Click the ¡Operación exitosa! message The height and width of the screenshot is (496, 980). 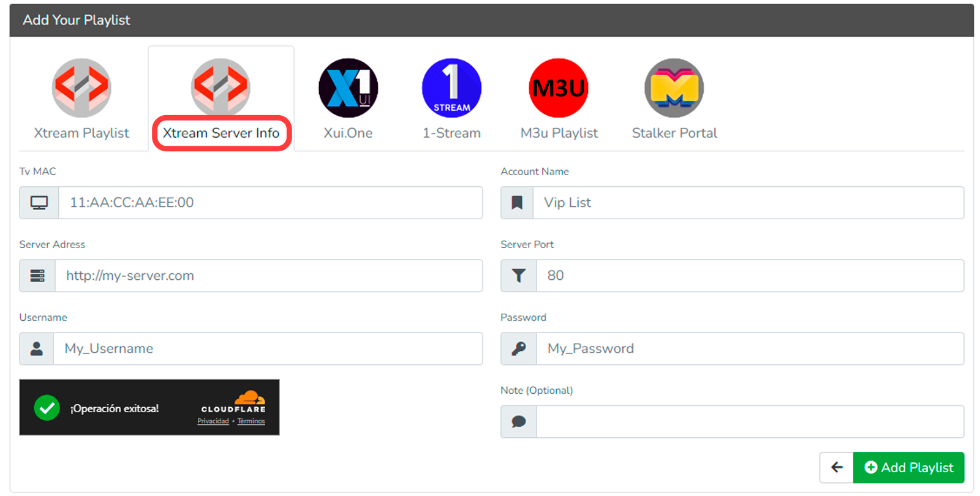click(x=115, y=408)
